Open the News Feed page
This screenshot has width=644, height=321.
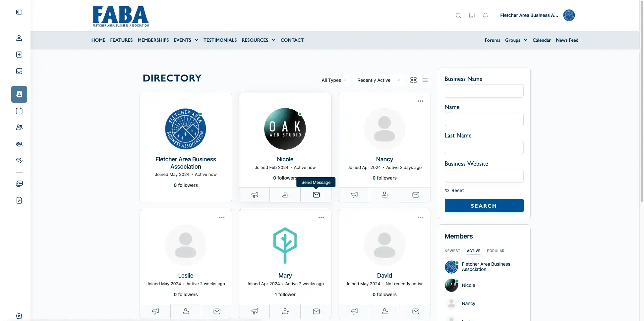pyautogui.click(x=567, y=40)
